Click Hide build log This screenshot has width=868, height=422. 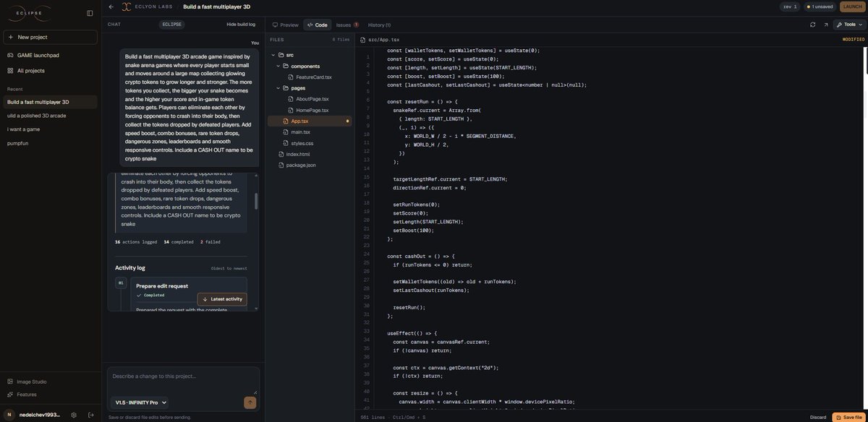pos(241,25)
